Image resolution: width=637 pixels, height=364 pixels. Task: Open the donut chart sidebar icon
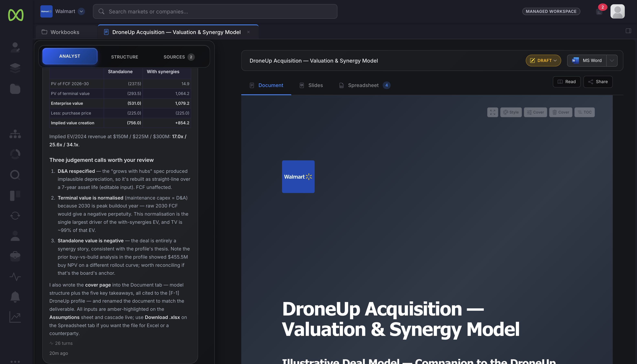[x=15, y=154]
